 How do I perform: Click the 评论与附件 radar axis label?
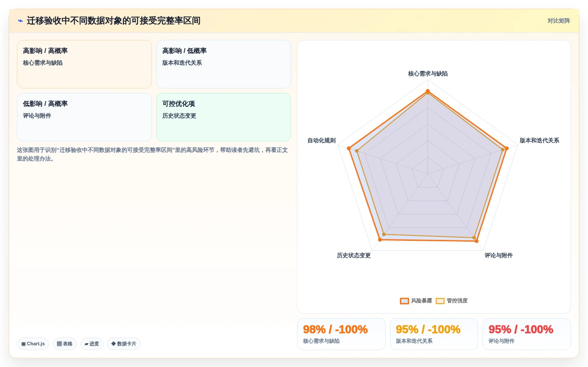pos(499,256)
